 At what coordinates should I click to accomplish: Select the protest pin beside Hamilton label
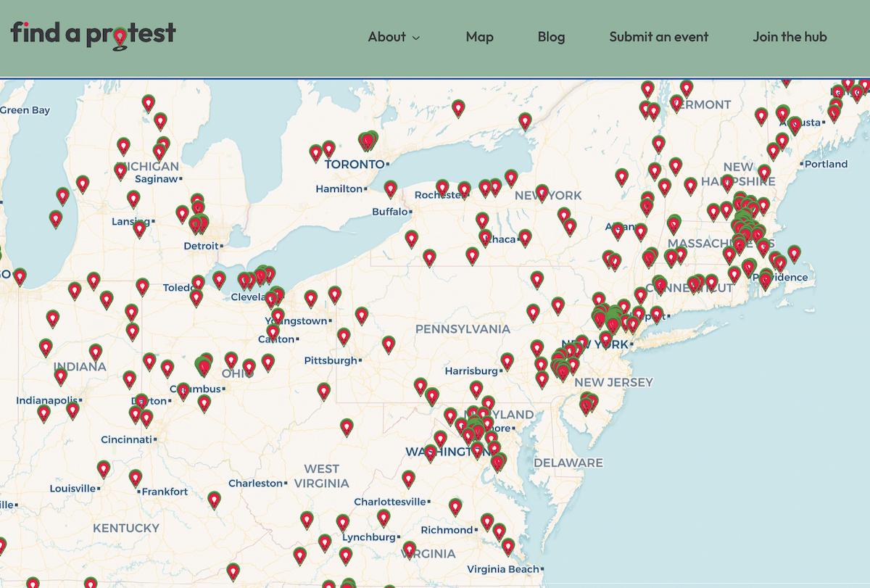point(391,189)
